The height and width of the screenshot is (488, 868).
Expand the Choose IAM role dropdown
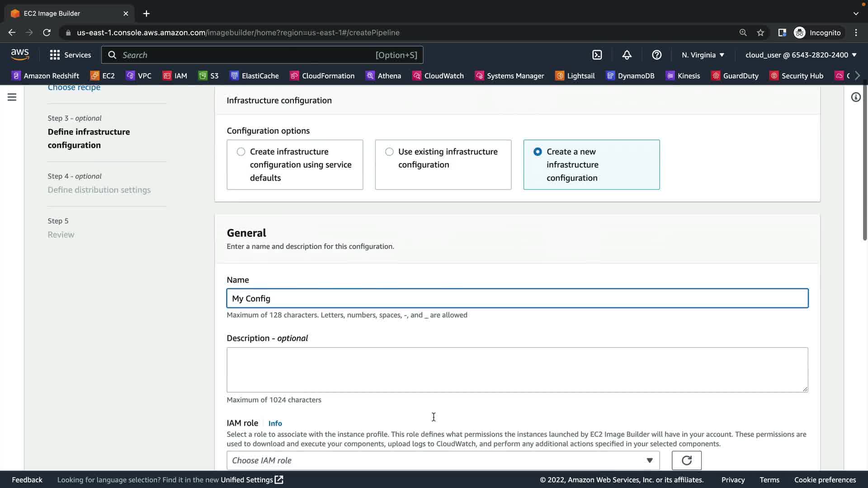[443, 460]
